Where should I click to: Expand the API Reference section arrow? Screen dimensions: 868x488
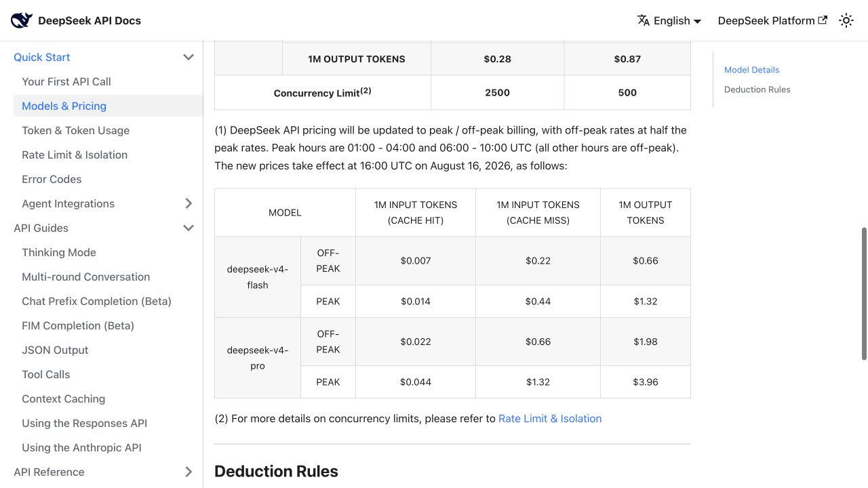click(189, 472)
